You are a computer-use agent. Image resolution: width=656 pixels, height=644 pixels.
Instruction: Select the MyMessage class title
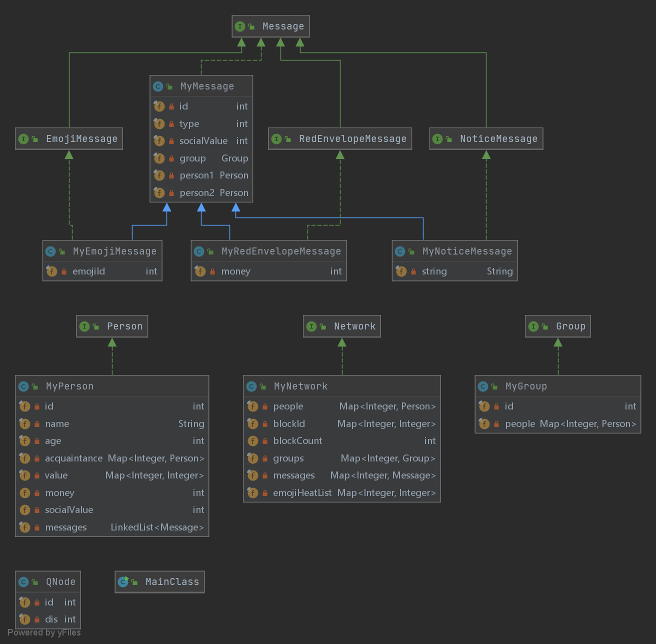(x=207, y=86)
